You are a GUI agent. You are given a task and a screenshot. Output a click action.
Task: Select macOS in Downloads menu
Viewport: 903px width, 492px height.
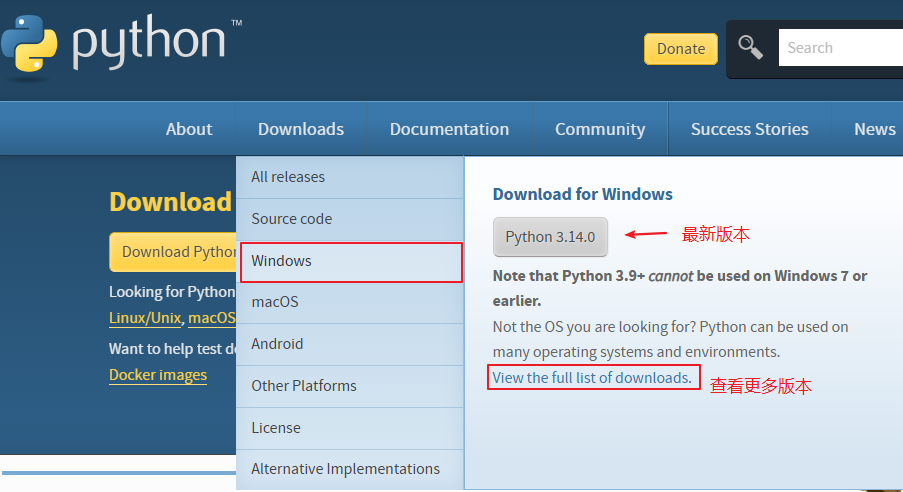tap(350, 302)
